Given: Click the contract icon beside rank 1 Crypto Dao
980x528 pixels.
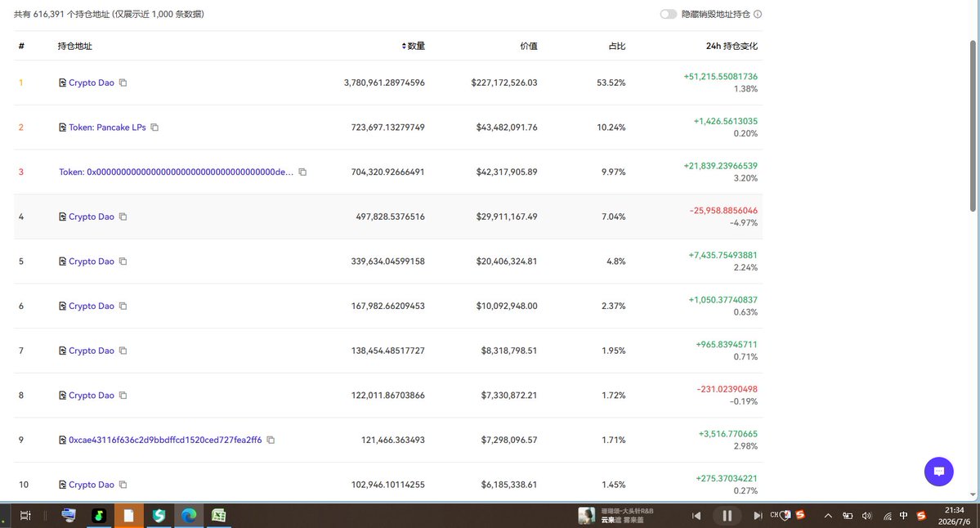Looking at the screenshot, I should tap(62, 83).
